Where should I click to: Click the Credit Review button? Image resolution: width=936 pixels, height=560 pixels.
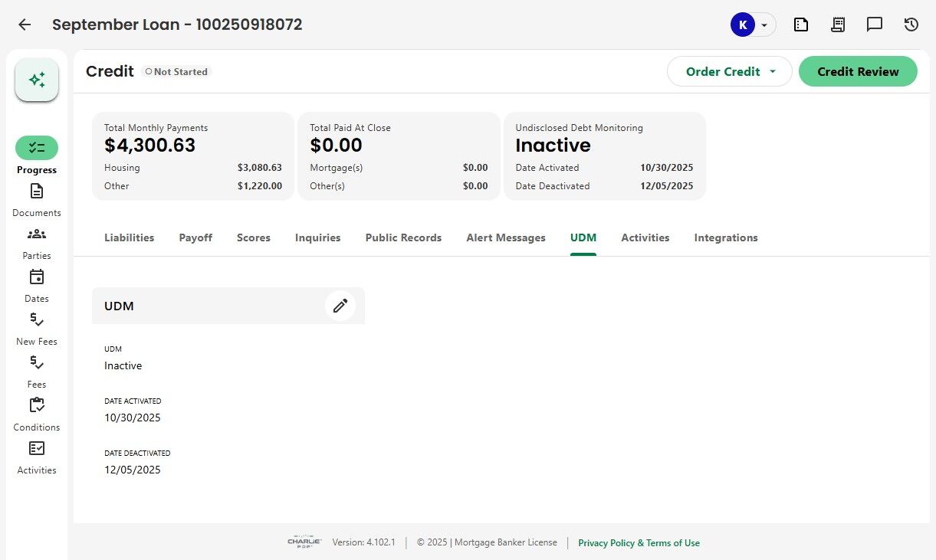858,71
